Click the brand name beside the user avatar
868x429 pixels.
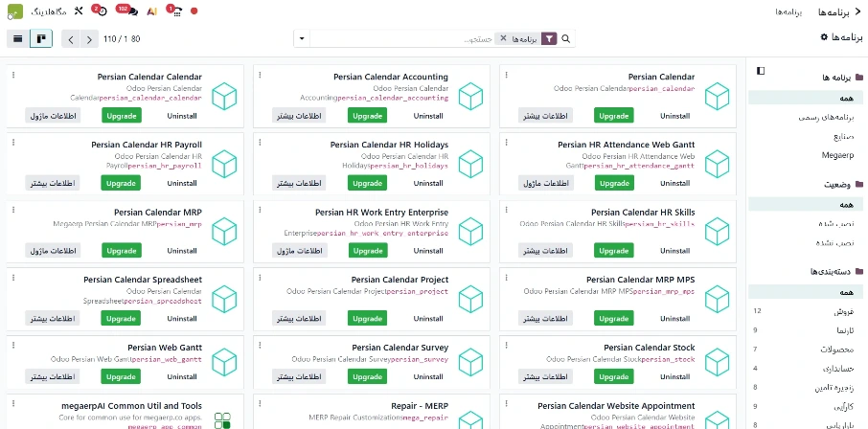pyautogui.click(x=49, y=11)
